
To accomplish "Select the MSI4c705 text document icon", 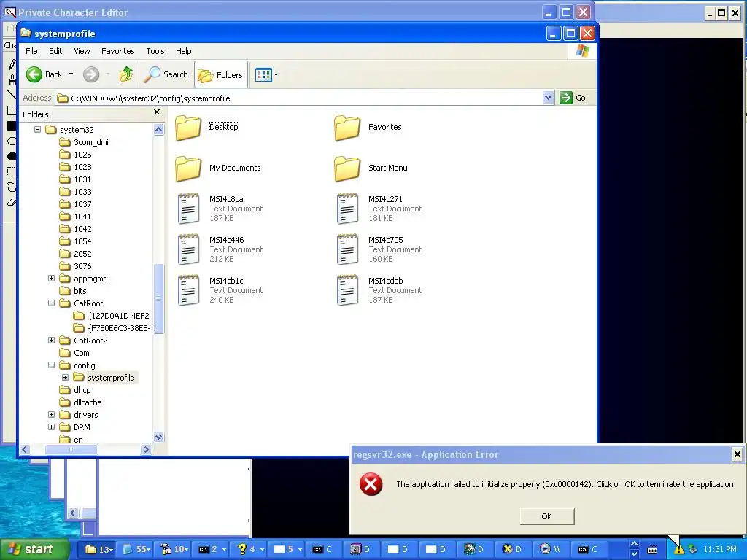I will click(x=347, y=249).
